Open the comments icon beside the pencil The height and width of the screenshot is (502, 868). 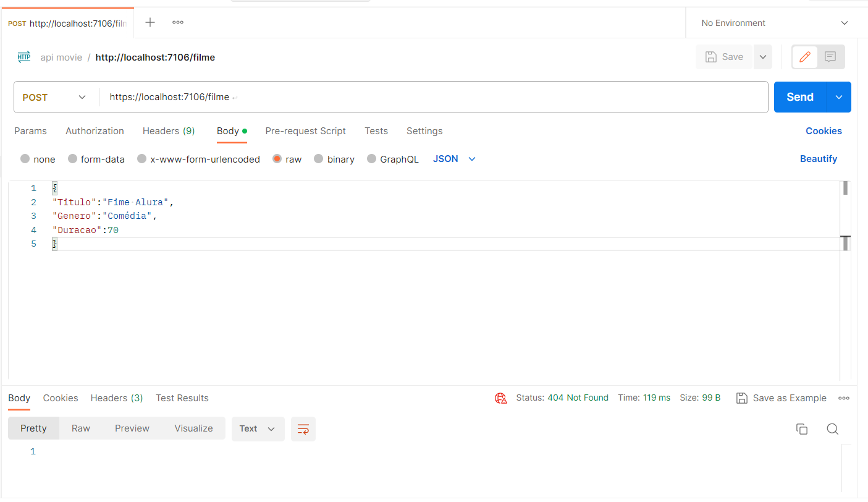click(830, 57)
